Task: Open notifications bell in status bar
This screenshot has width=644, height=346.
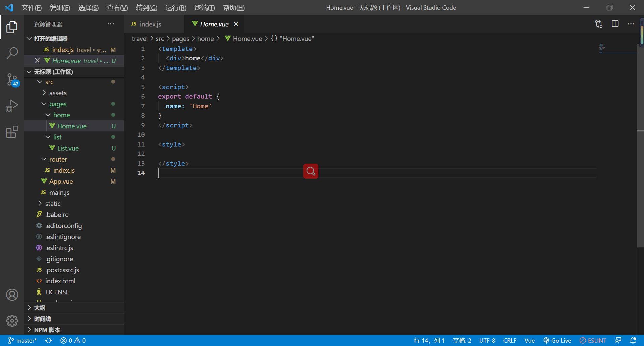Action: (x=633, y=341)
